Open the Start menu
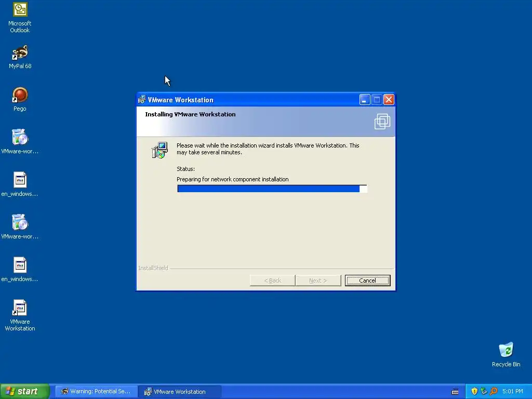Screen dimensions: 532x399 pos(25,391)
